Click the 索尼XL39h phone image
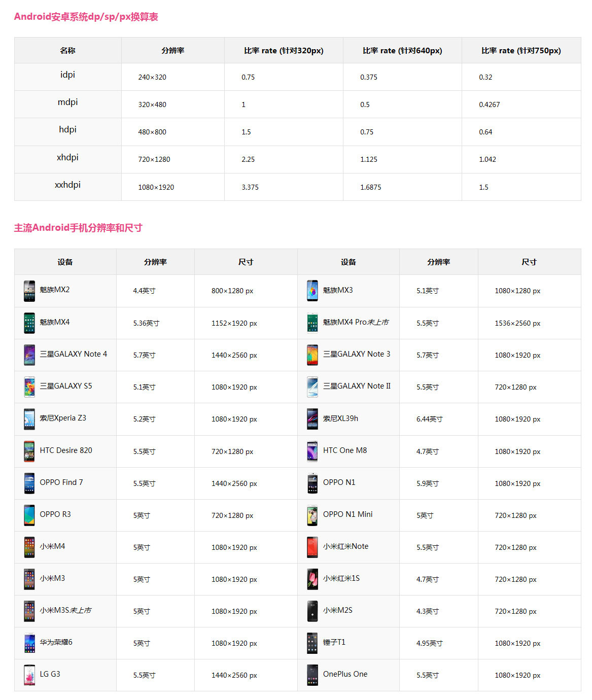592x700 pixels. click(312, 419)
